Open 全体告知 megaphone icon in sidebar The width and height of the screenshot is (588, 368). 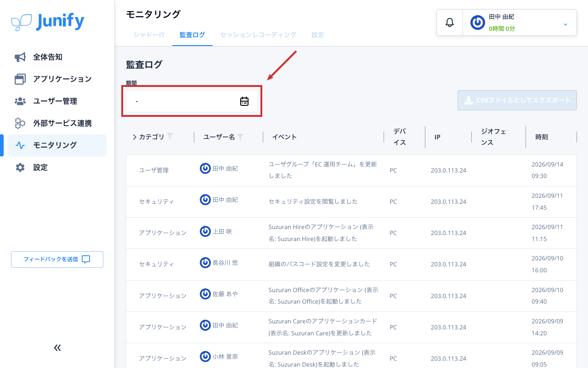[20, 57]
